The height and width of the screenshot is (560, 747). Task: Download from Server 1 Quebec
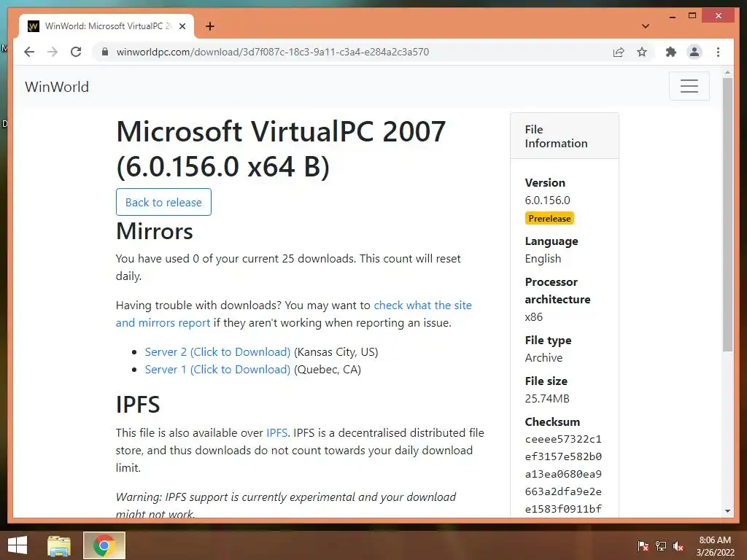(217, 370)
